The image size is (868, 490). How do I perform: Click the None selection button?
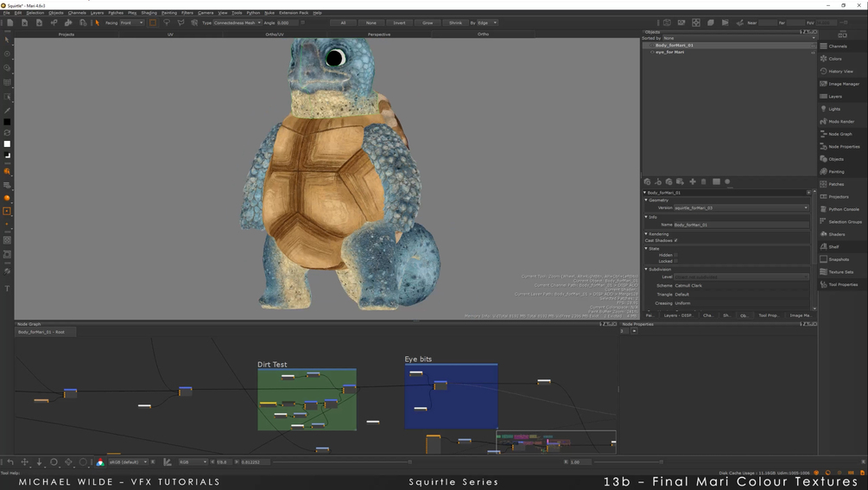point(371,22)
